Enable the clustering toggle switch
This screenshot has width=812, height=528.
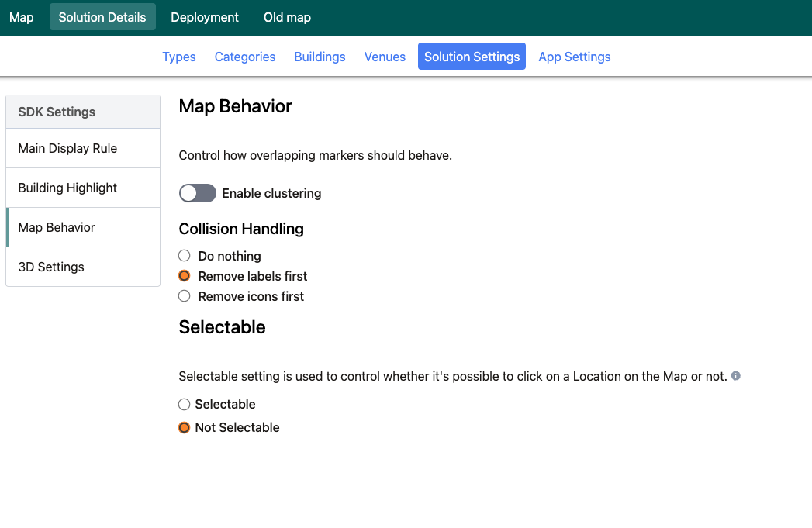tap(197, 193)
